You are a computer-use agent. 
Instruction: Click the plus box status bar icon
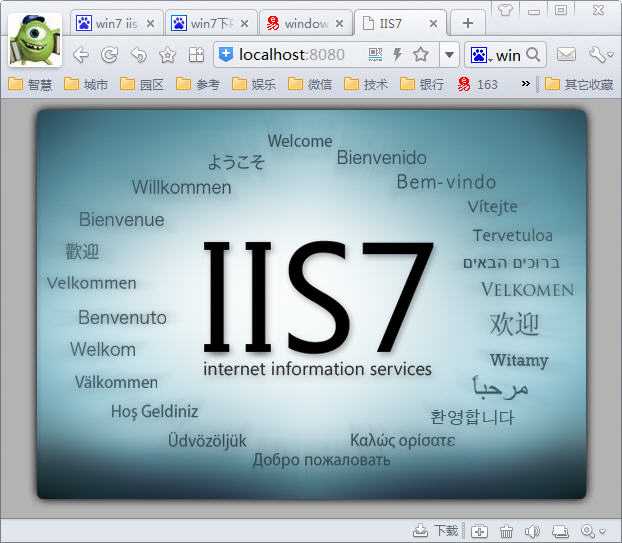point(479,531)
